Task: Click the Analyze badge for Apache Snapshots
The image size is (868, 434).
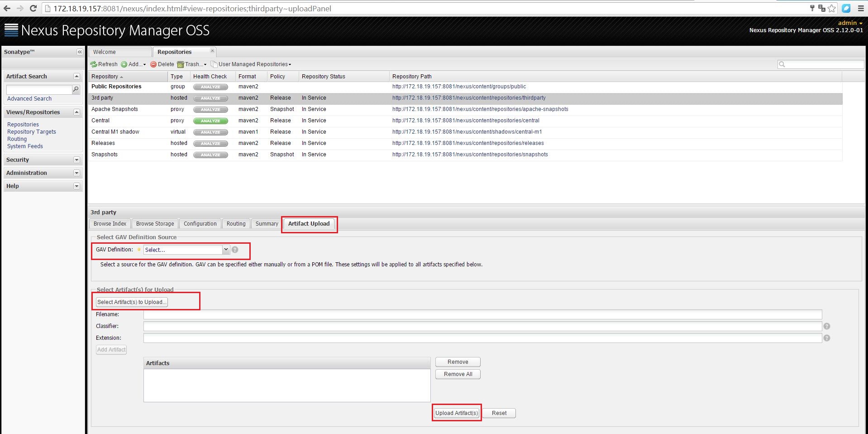Action: (x=210, y=110)
